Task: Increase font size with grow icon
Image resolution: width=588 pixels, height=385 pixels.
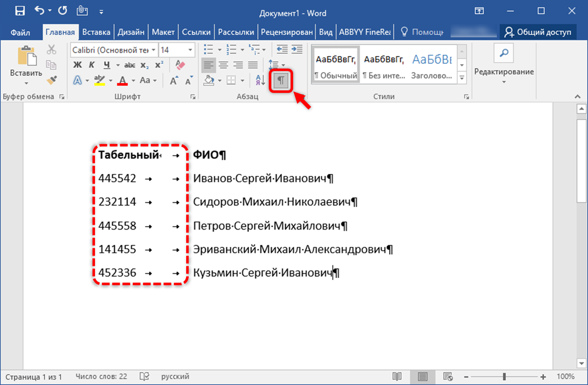Action: pos(173,80)
